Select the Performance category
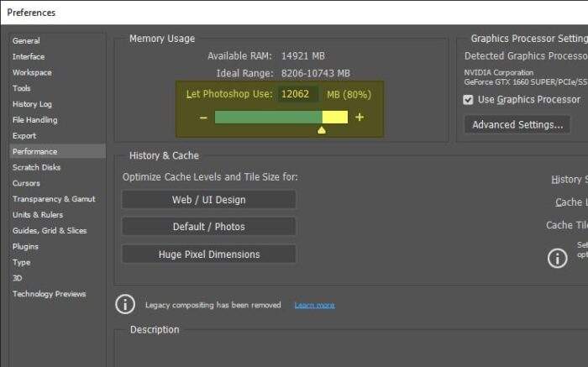Screen dimensions: 588x367 click(57, 151)
